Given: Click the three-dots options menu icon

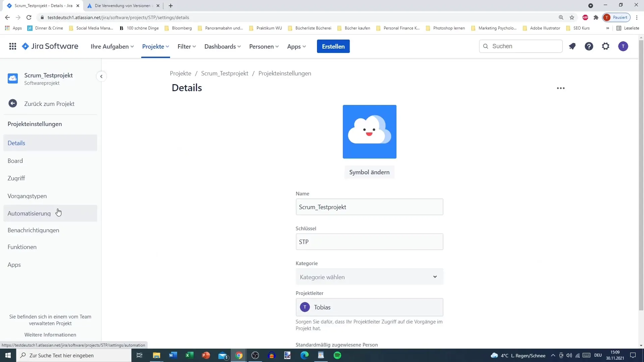Looking at the screenshot, I should (x=561, y=88).
